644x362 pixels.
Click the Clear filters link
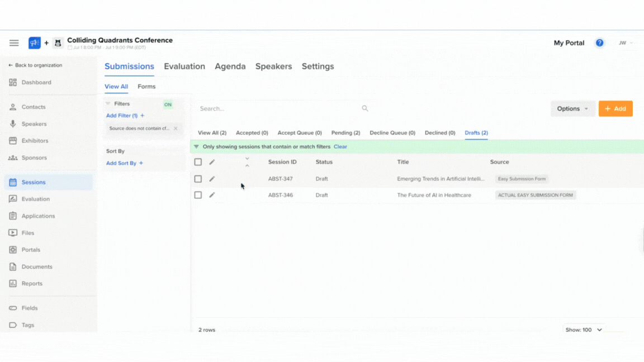point(340,147)
